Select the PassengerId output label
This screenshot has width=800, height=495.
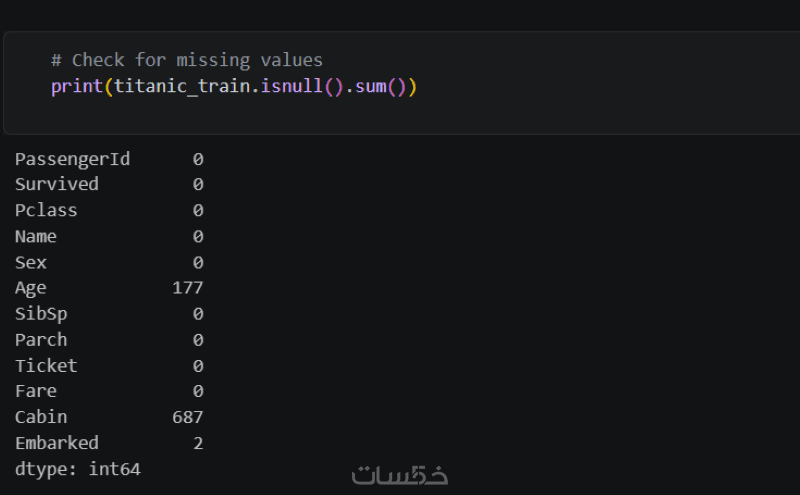(x=72, y=159)
